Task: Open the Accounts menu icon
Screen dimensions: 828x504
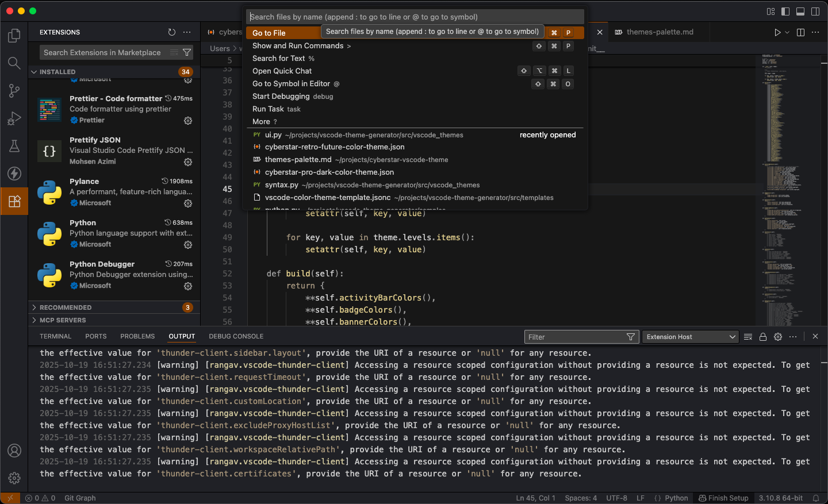Action: tap(14, 451)
